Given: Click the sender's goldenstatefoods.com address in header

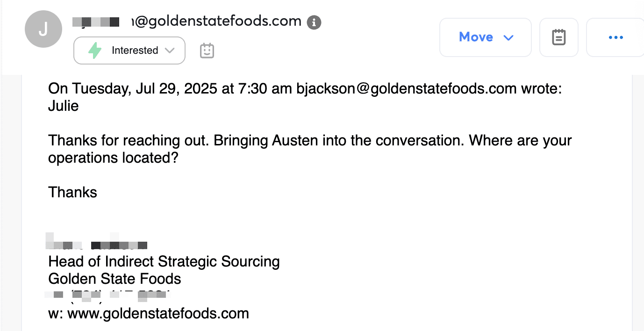Looking at the screenshot, I should [x=218, y=21].
